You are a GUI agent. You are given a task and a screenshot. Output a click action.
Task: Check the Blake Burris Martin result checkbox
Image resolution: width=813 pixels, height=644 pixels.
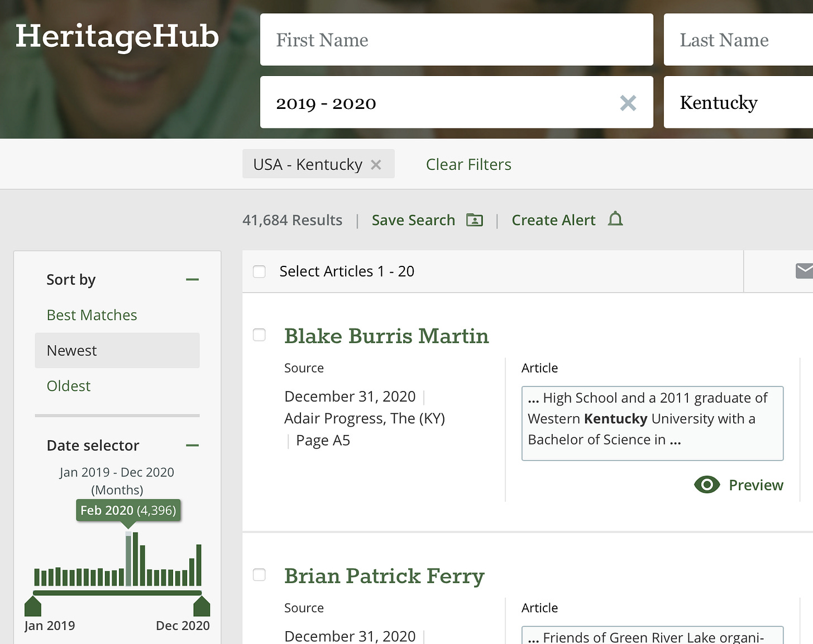point(259,335)
